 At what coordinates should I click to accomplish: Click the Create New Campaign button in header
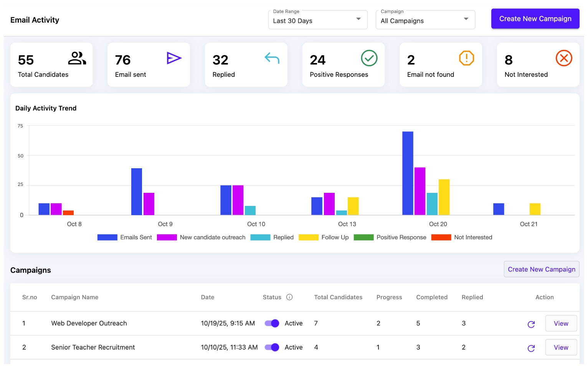pyautogui.click(x=535, y=18)
